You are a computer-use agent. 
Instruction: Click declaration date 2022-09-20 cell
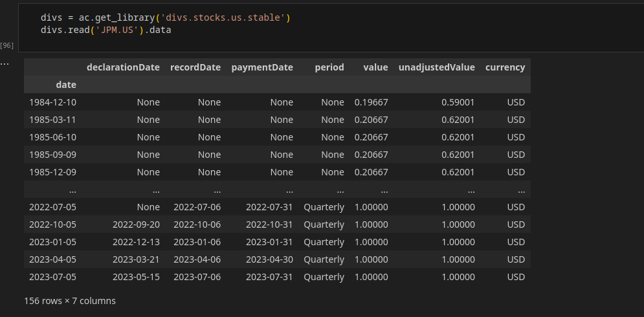136,224
